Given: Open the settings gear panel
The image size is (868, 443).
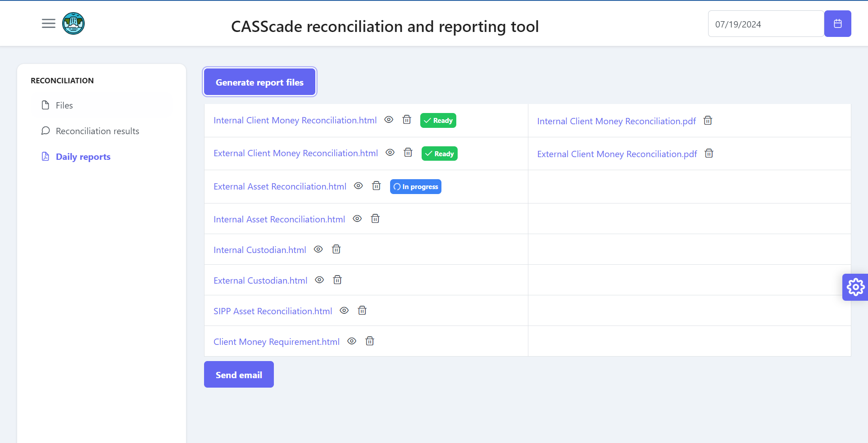Looking at the screenshot, I should click(854, 287).
